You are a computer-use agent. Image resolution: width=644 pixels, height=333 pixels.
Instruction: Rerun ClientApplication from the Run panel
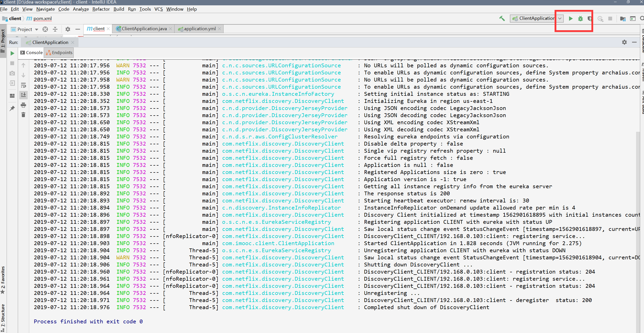(x=12, y=53)
